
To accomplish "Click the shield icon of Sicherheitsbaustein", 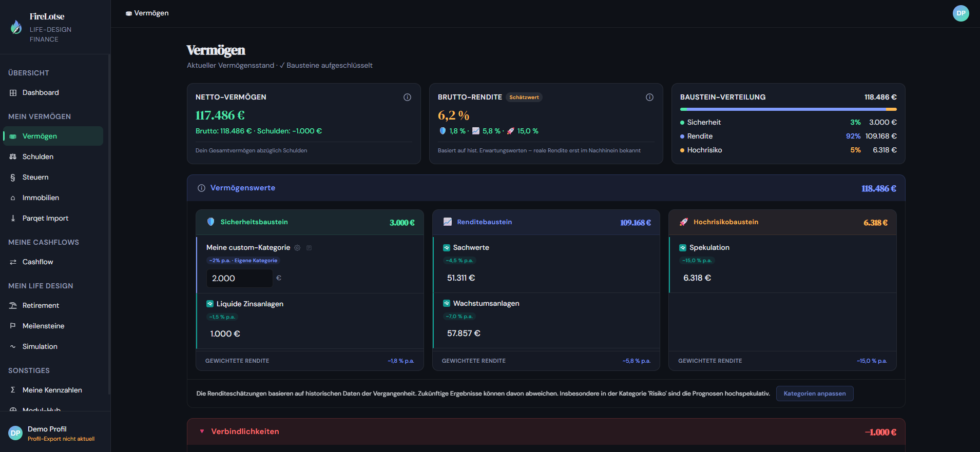I will [x=210, y=222].
